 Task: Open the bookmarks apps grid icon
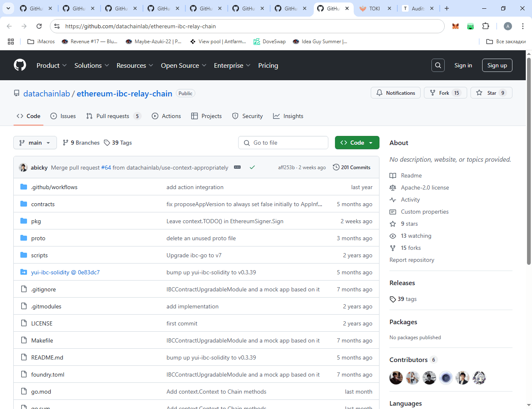(x=11, y=42)
